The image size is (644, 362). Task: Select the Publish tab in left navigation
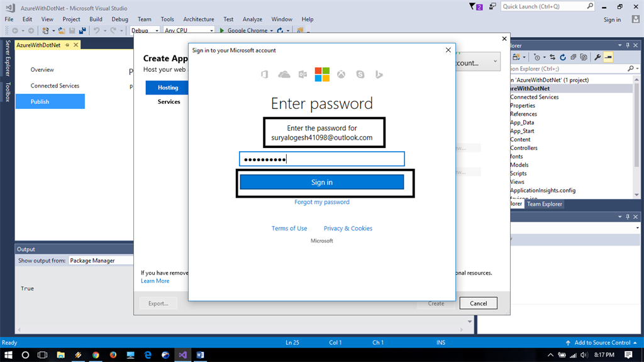point(50,101)
